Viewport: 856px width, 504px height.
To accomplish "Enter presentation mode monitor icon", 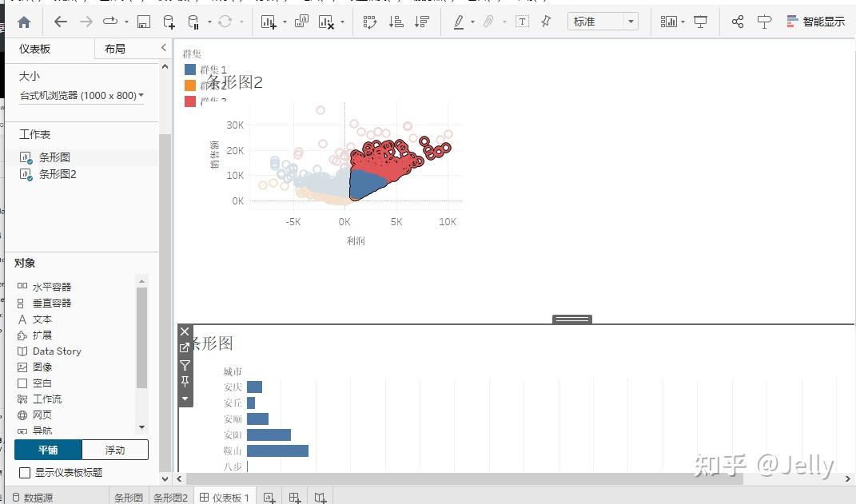I will pyautogui.click(x=700, y=22).
